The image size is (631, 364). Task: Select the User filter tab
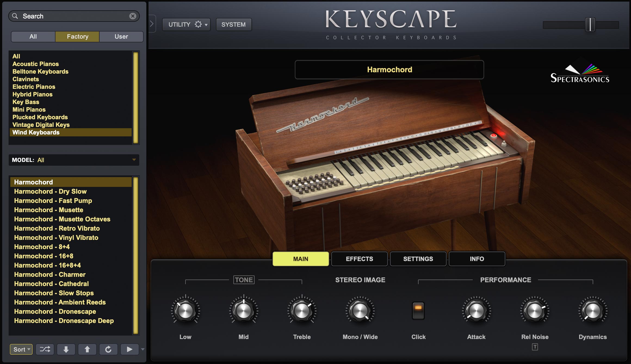[121, 36]
